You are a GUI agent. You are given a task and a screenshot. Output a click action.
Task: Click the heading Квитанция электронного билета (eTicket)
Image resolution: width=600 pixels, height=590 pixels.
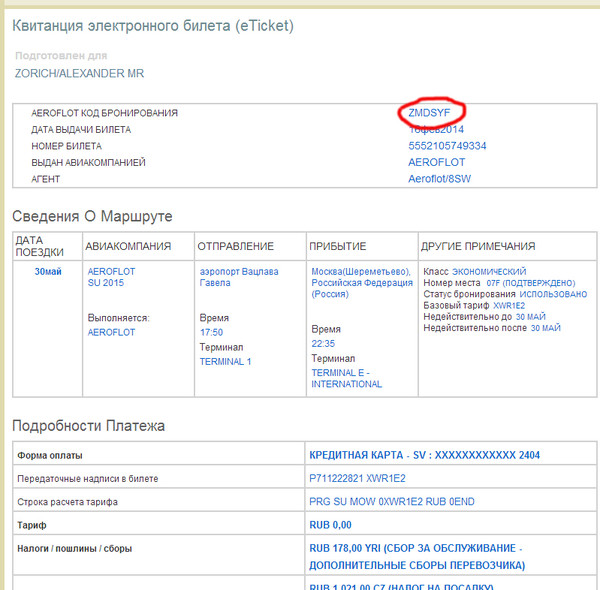153,26
